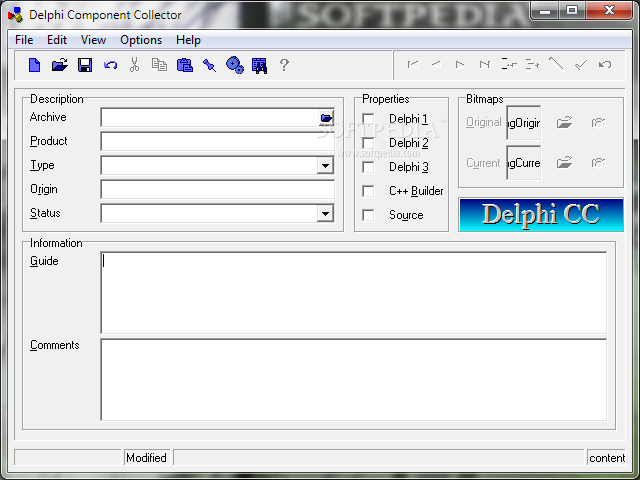Click the blue gears icon
The image size is (640, 480).
(235, 65)
